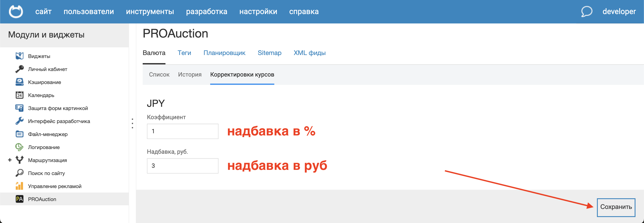This screenshot has height=223, width=644.
Task: Click the Защита форм картинкой icon
Action: click(x=20, y=108)
